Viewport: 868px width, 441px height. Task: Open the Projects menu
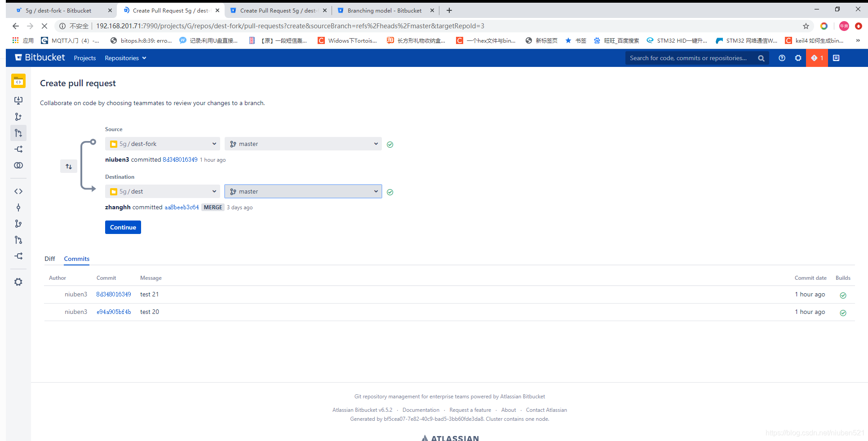pos(84,58)
